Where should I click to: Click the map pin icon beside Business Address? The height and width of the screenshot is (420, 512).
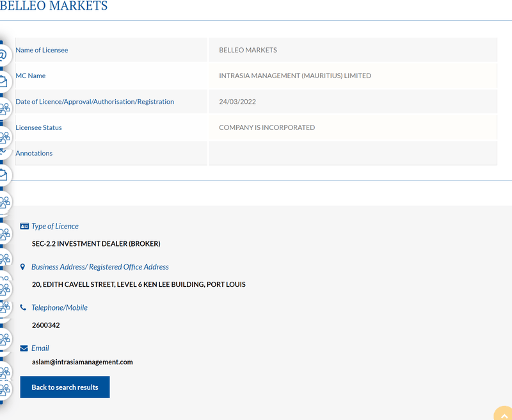point(22,267)
